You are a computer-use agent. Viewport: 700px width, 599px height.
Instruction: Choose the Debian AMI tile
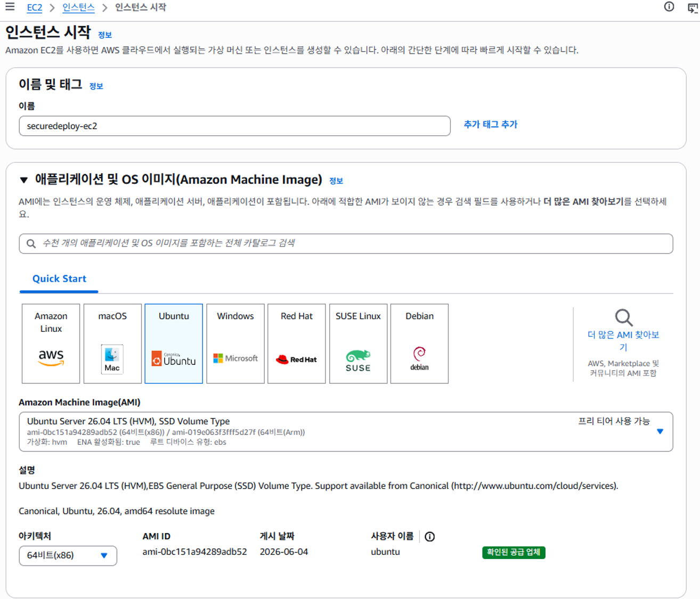pyautogui.click(x=420, y=343)
